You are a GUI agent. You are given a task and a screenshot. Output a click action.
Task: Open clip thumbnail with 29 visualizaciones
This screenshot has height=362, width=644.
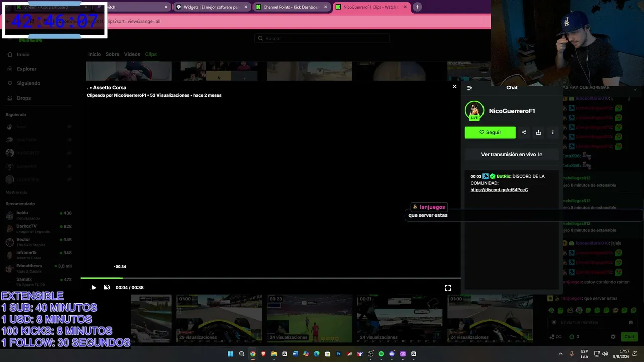[x=219, y=318]
